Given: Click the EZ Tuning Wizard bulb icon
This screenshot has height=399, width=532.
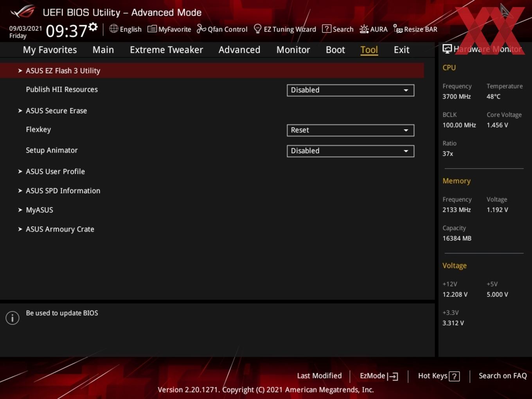Looking at the screenshot, I should click(x=257, y=29).
